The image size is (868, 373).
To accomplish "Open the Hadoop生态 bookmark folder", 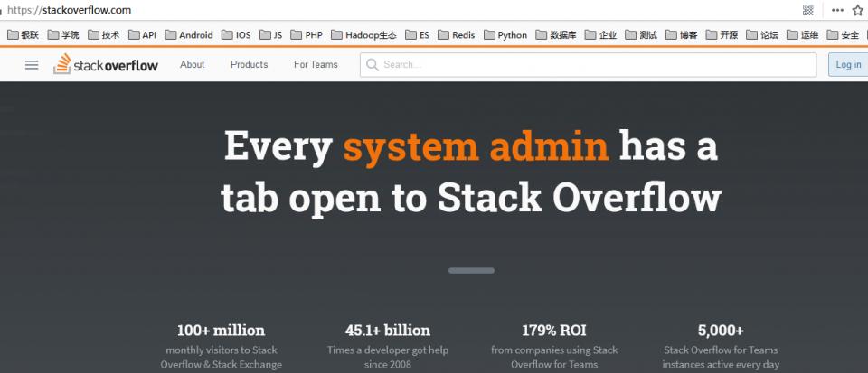I will [363, 35].
